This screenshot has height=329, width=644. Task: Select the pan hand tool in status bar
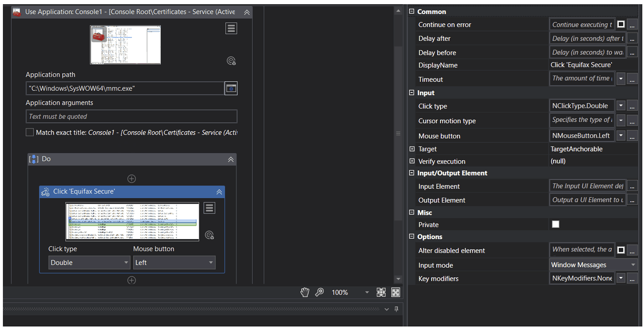[x=305, y=292]
